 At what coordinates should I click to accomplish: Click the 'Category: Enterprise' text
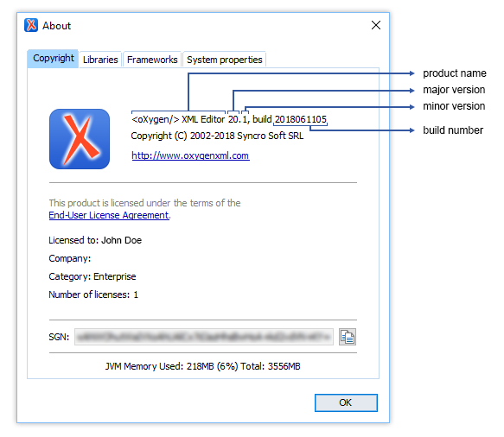[93, 276]
